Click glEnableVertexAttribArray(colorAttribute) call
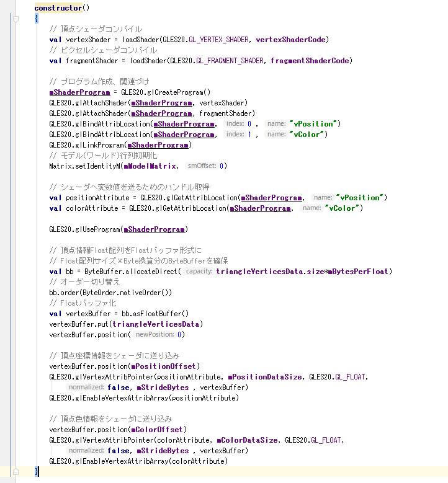Screen dimensions: 448x483 (x=138, y=461)
